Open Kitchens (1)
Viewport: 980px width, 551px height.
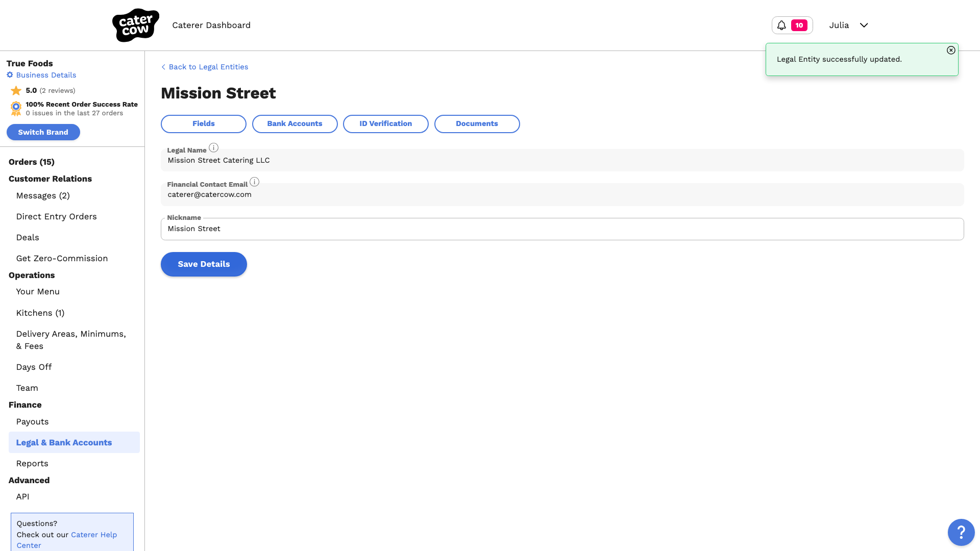tap(40, 313)
